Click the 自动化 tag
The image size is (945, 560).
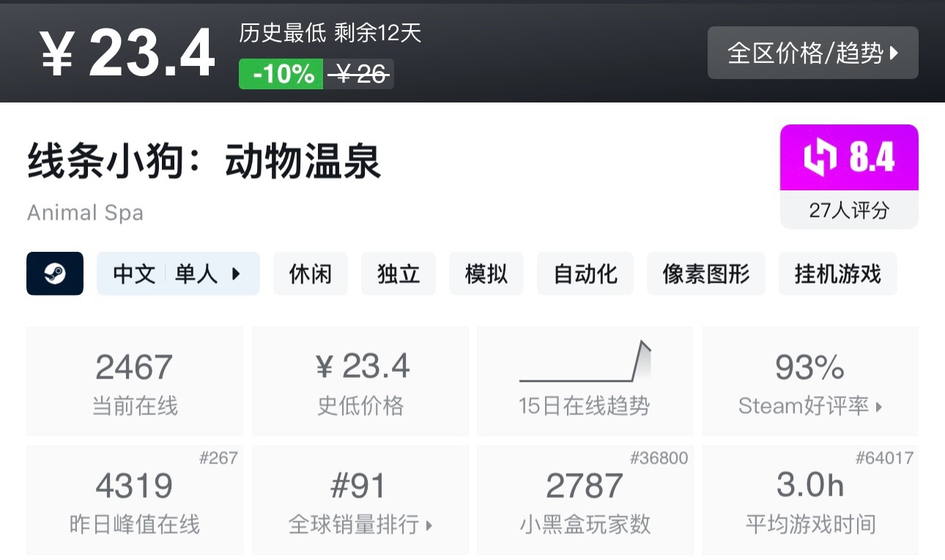[585, 272]
